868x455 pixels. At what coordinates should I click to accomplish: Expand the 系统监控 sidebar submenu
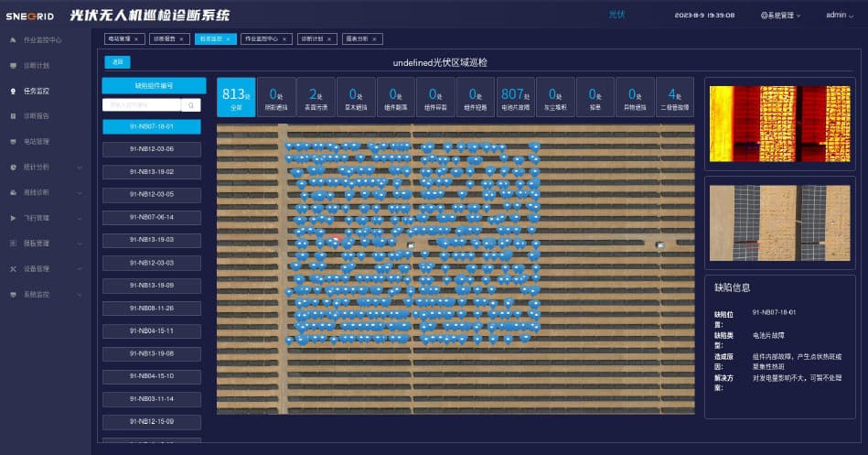tap(80, 295)
